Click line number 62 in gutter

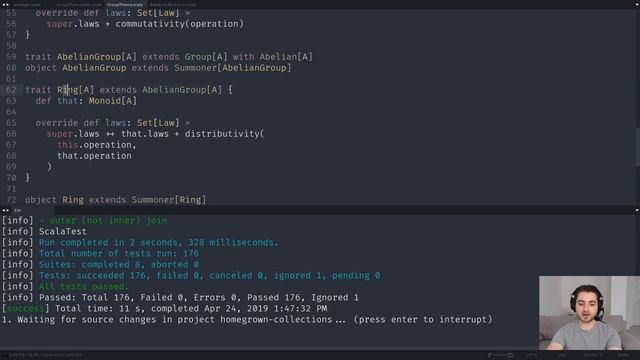(x=11, y=90)
